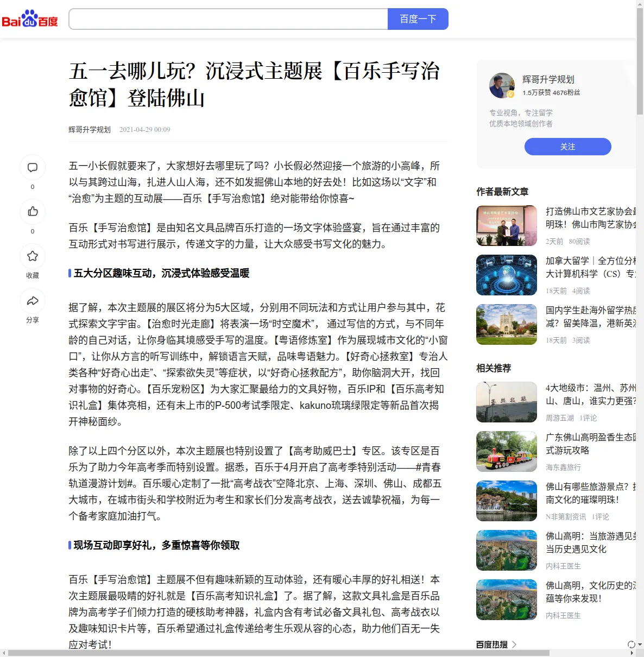Refresh the 百度热搜 list
This screenshot has width=644, height=657.
pos(631,645)
